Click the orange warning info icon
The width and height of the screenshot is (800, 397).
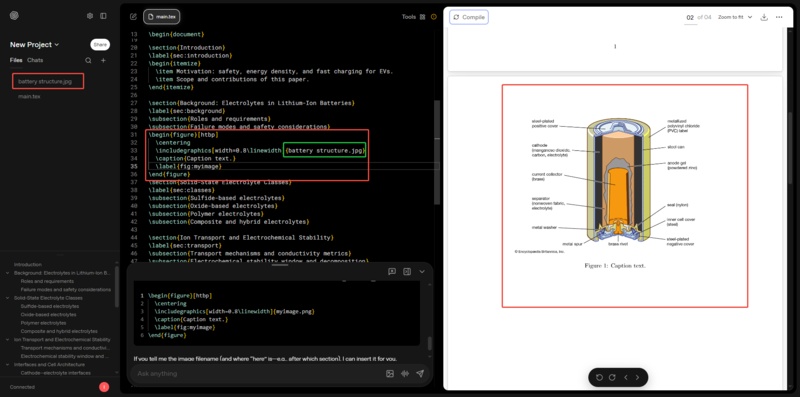434,17
